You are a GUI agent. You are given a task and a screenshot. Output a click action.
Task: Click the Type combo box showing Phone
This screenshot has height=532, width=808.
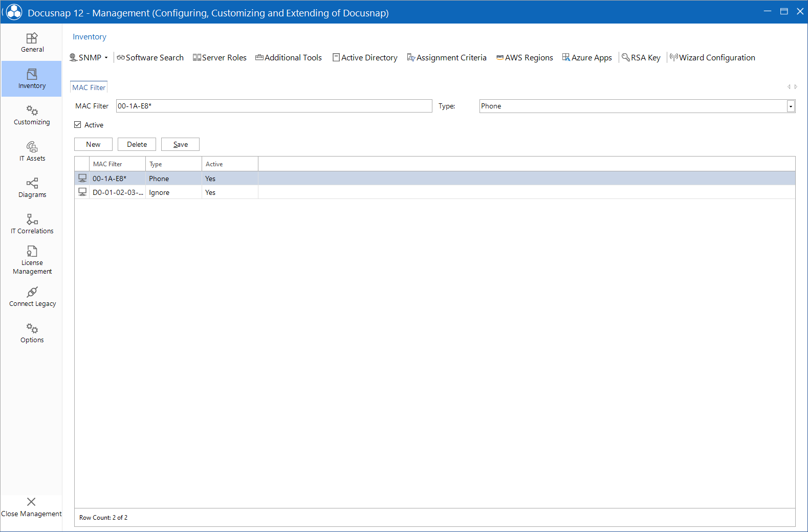637,106
